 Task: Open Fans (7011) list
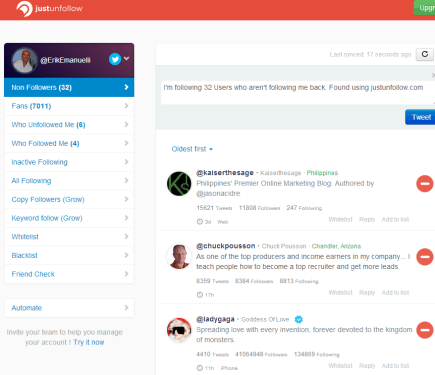coord(69,106)
